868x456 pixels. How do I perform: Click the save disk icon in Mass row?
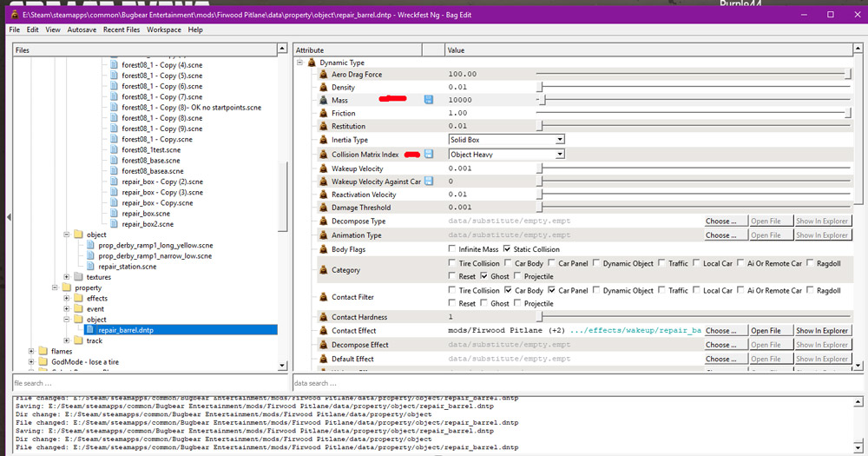pyautogui.click(x=429, y=100)
